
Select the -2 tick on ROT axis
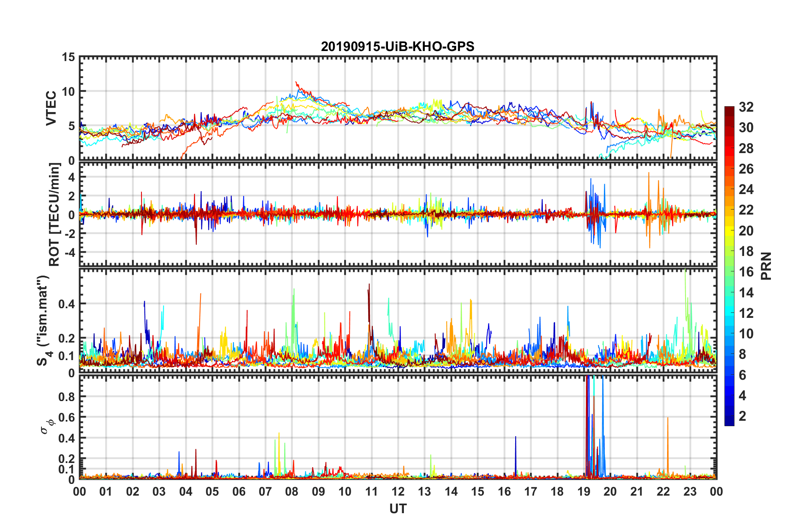(x=69, y=234)
